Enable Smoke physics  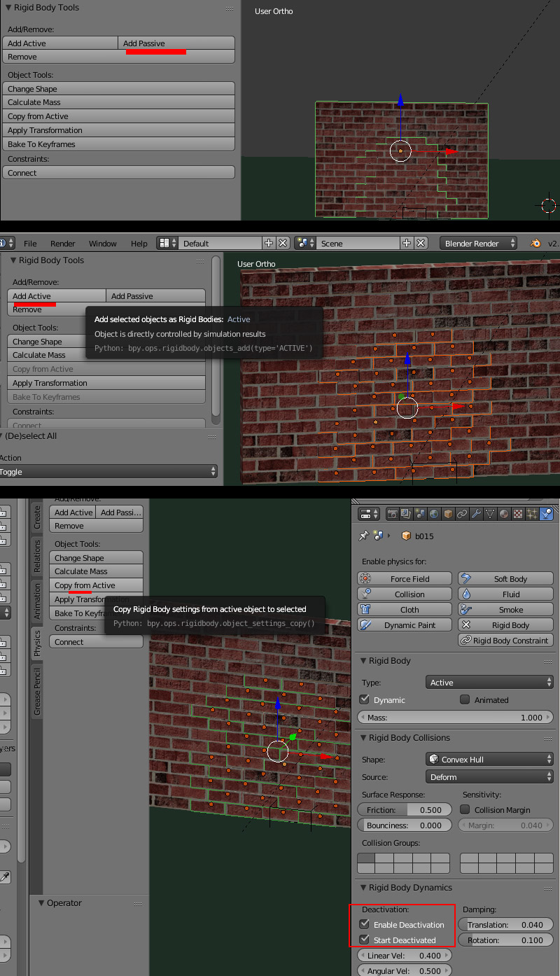coord(505,610)
